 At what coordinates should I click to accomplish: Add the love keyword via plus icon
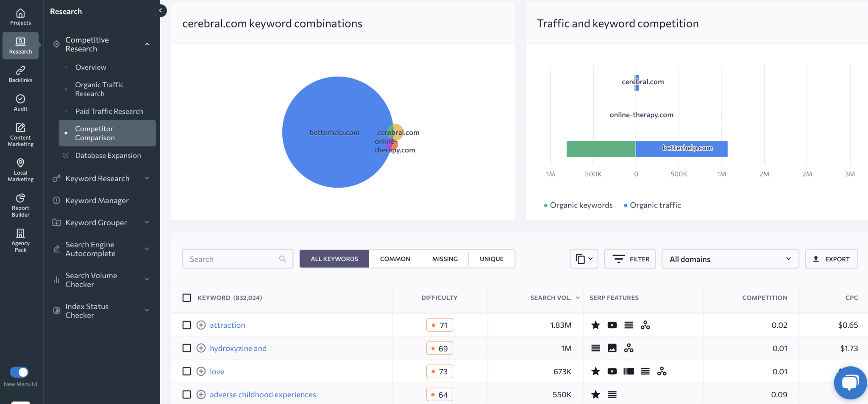point(201,371)
